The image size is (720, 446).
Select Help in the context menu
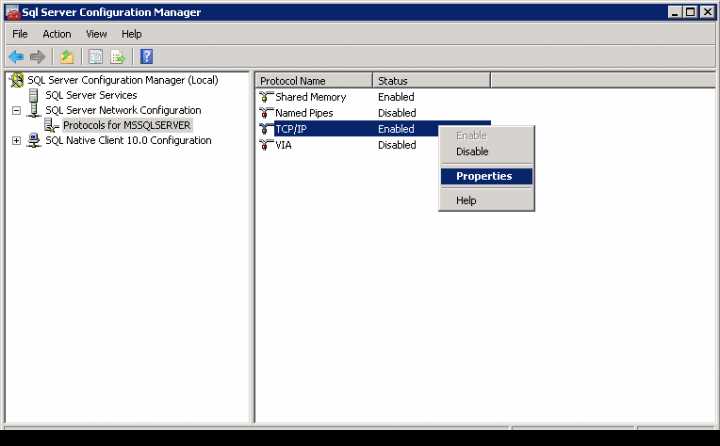(466, 200)
